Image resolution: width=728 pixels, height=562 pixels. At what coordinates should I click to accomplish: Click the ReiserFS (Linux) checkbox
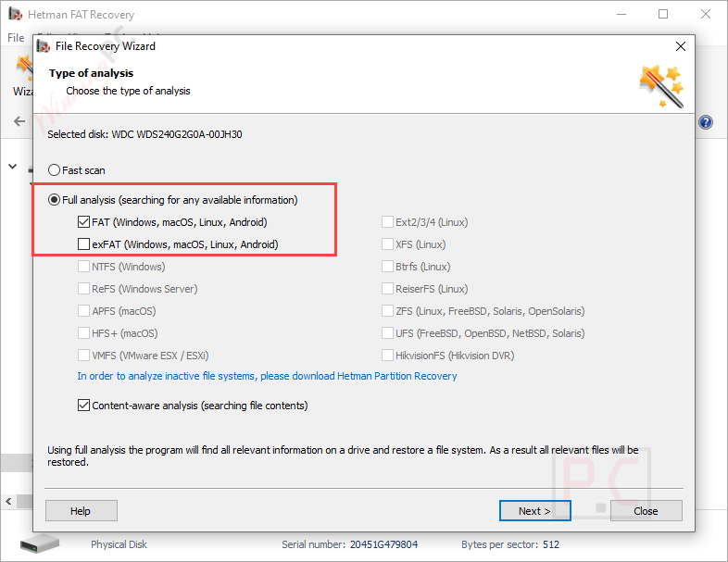click(x=388, y=289)
